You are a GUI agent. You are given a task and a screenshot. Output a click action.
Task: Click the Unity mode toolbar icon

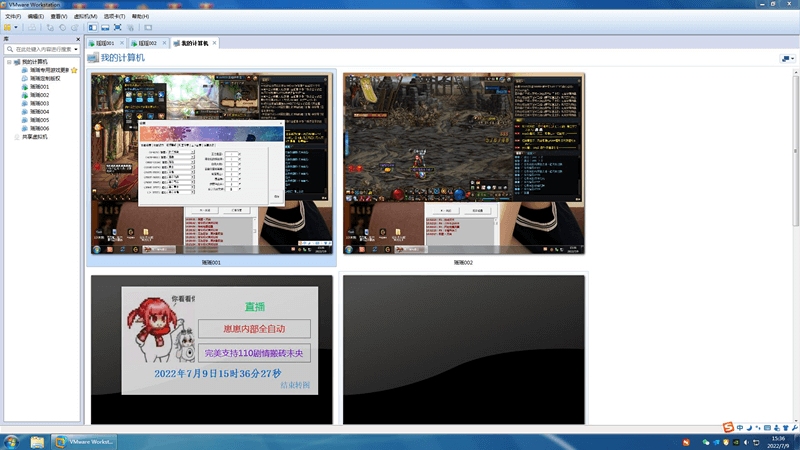point(131,28)
